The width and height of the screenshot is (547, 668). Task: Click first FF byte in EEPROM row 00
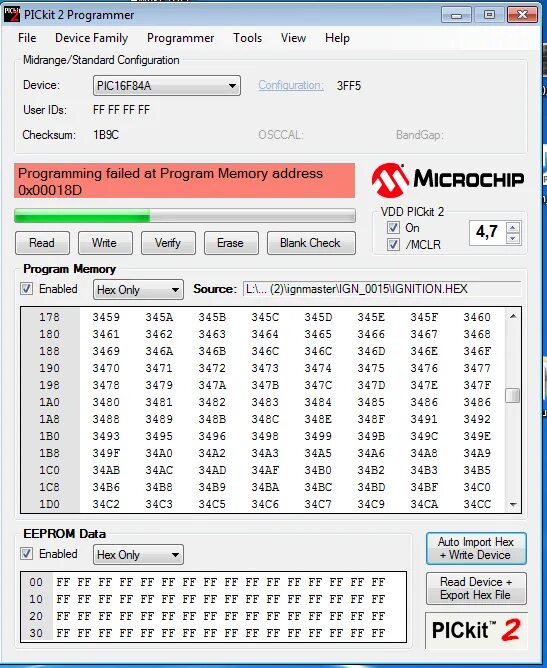pyautogui.click(x=63, y=582)
